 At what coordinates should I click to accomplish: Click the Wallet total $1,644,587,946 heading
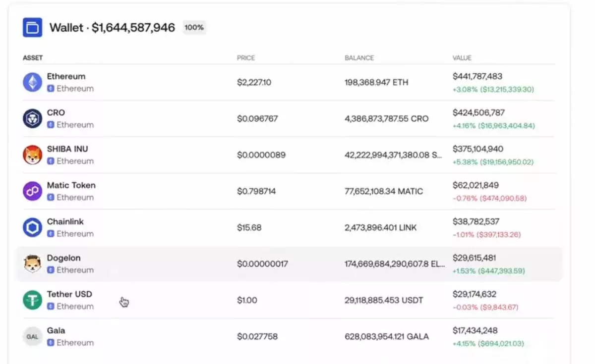click(112, 27)
